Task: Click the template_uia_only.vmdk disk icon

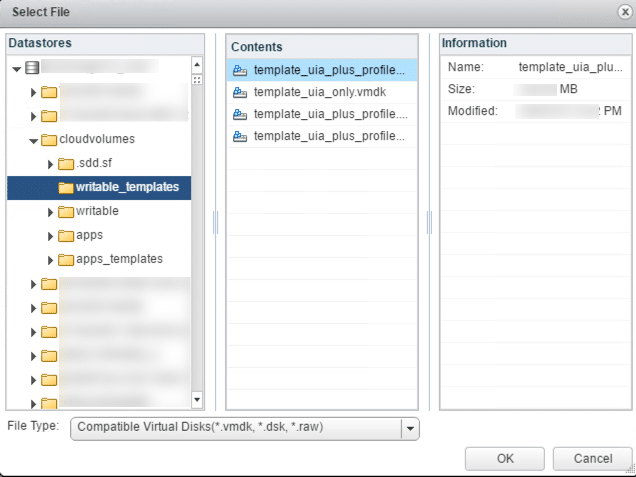Action: coord(240,92)
